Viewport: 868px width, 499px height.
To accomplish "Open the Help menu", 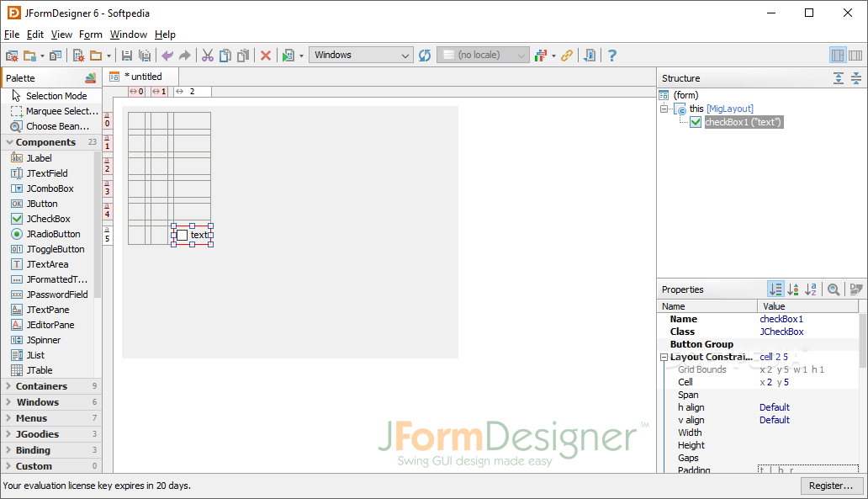I will [x=165, y=35].
